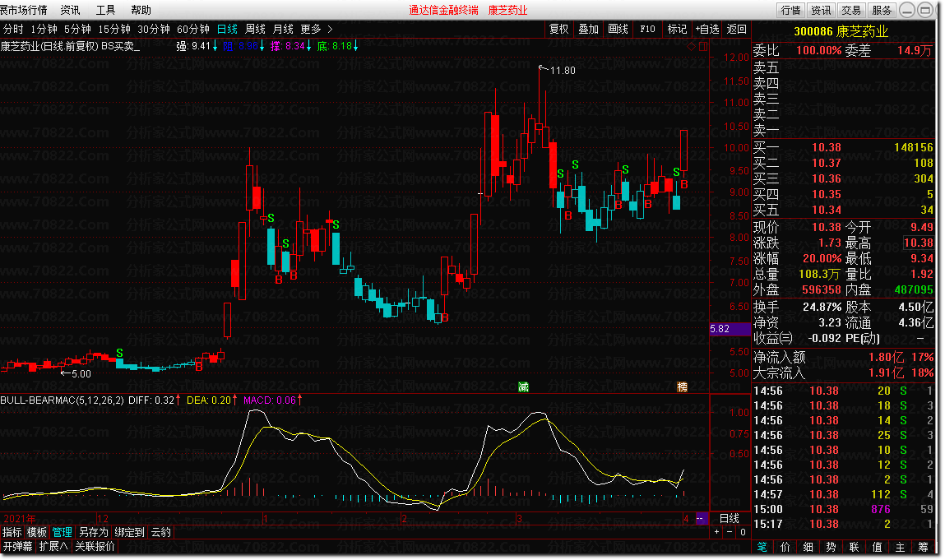Screen dimensions: 945x560
Task: Click 绑定到 bind option
Action: [x=130, y=532]
